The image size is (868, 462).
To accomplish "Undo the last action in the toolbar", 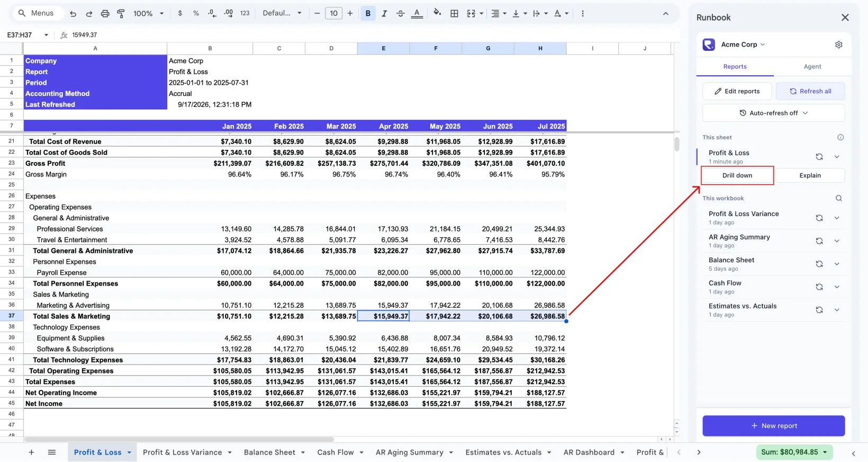I will [73, 13].
